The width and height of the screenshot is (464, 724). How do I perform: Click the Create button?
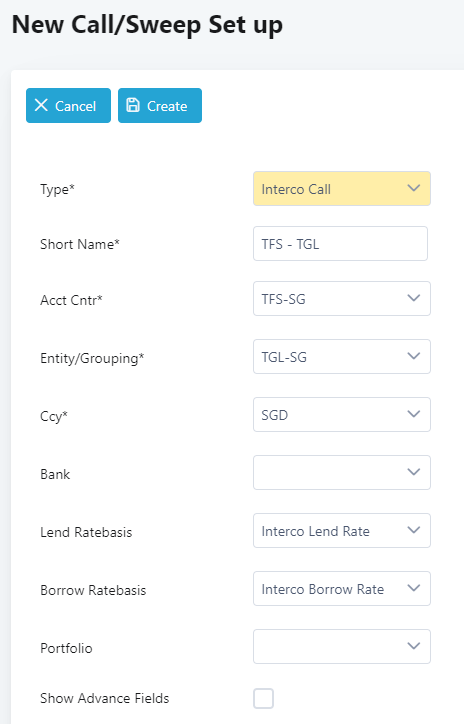[160, 106]
